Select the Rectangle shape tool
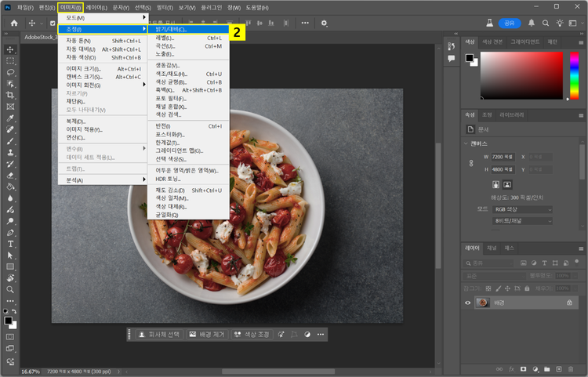The image size is (588, 377). click(10, 266)
